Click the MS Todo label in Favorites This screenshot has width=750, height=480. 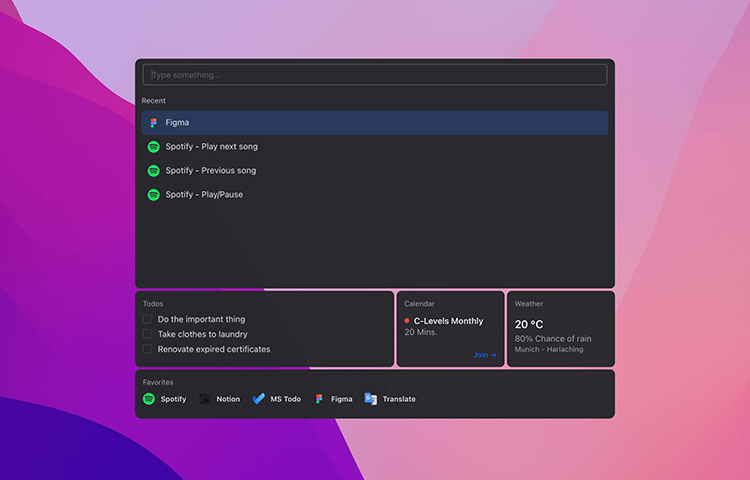pos(286,399)
